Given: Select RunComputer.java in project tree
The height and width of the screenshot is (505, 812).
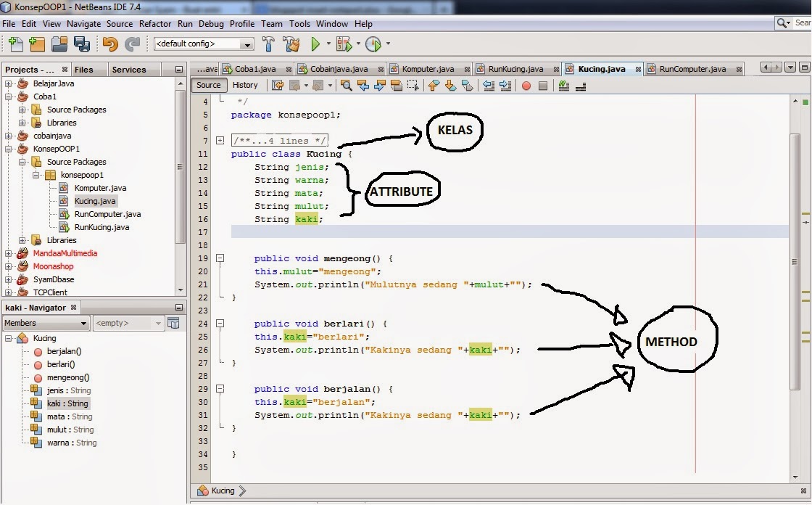Looking at the screenshot, I should click(108, 214).
